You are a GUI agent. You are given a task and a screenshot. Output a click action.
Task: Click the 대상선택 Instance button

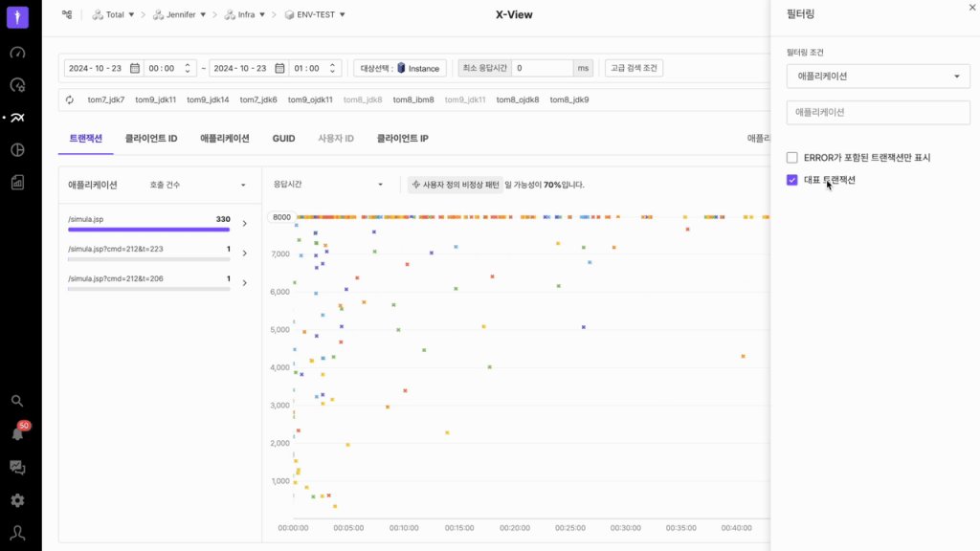(x=400, y=68)
